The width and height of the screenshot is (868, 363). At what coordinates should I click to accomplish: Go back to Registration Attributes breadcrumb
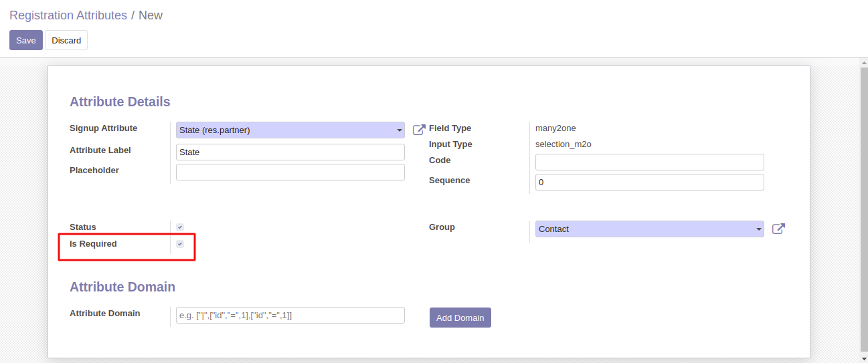(x=68, y=15)
